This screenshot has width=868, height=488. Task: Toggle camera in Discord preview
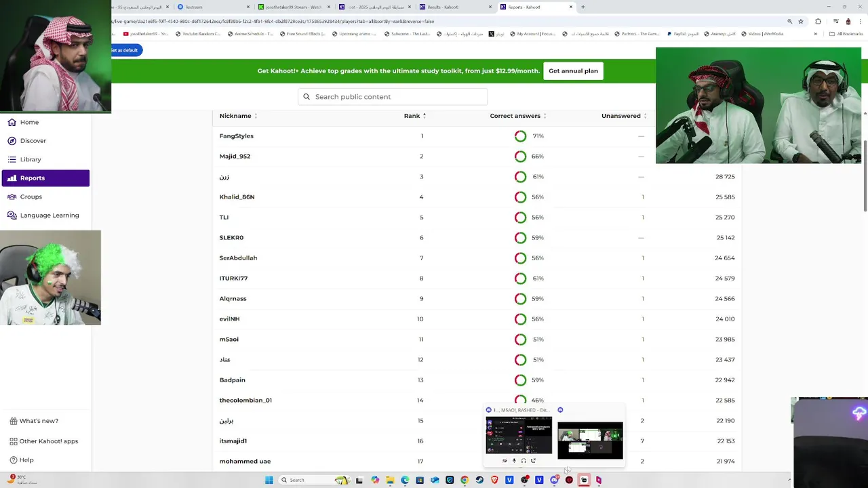point(505,461)
